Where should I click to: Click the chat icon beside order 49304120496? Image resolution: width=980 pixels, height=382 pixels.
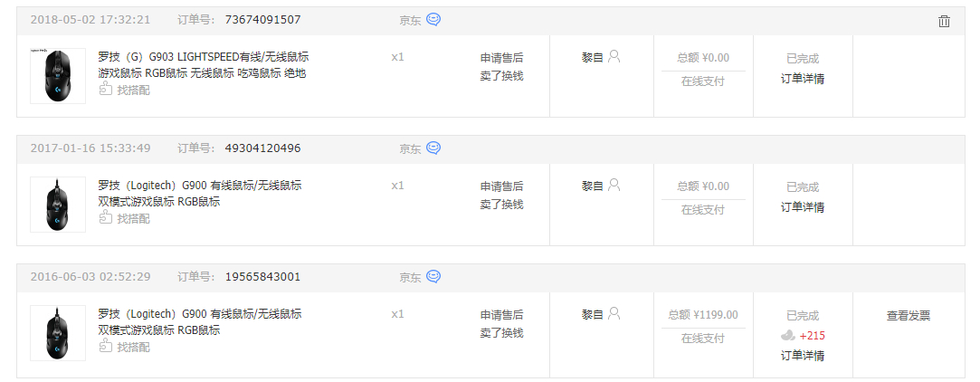click(x=433, y=148)
